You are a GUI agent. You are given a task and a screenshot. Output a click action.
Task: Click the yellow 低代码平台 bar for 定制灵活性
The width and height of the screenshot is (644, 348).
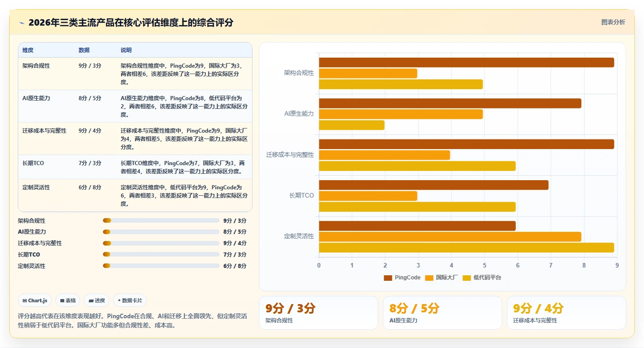[x=466, y=247]
